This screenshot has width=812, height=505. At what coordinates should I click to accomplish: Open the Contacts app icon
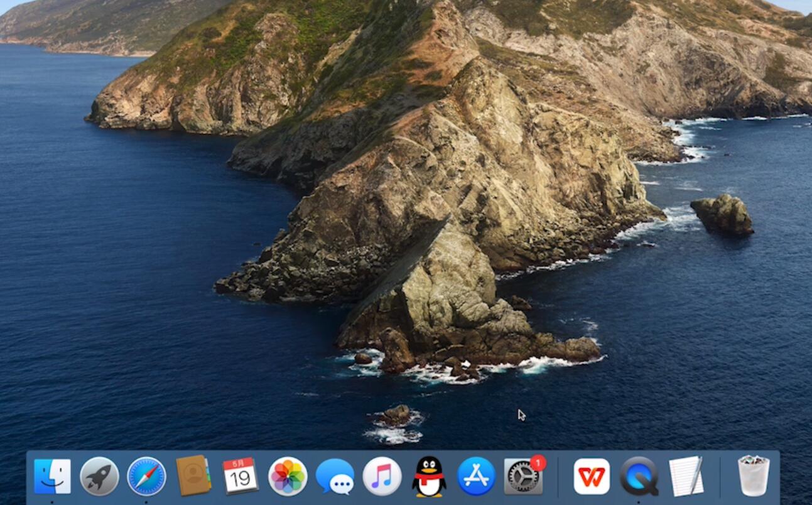(x=193, y=475)
